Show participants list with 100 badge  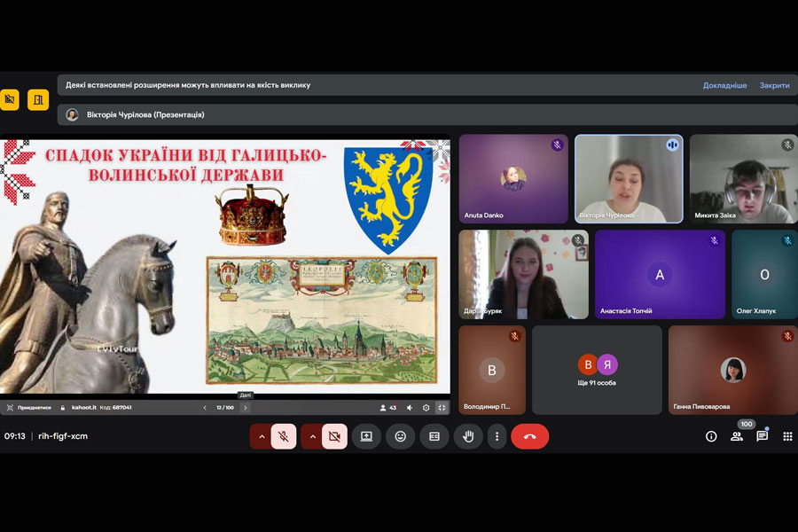[x=737, y=436]
